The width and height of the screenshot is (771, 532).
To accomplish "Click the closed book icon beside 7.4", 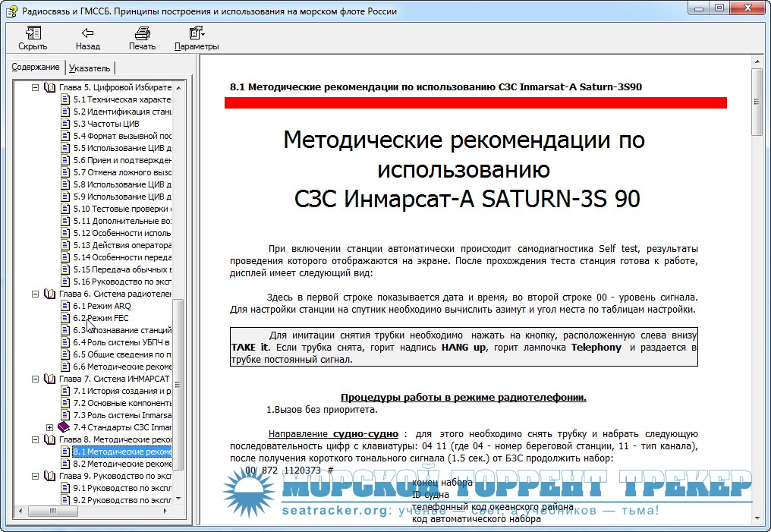I will point(64,427).
